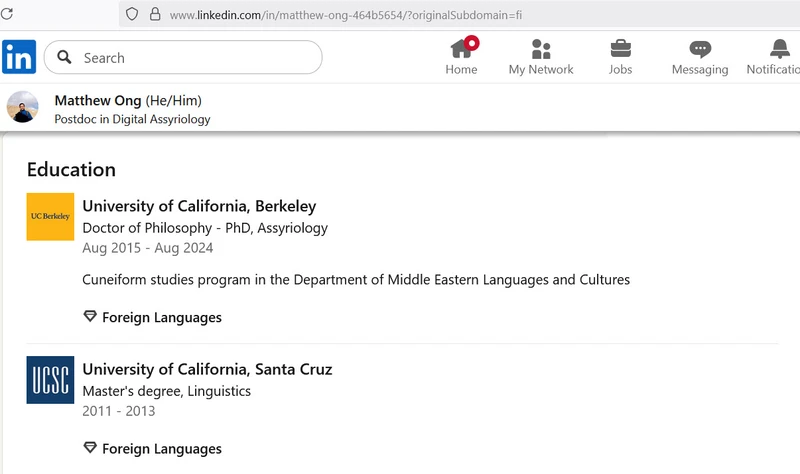Click Matthew Ong name in sticky header

[98, 100]
